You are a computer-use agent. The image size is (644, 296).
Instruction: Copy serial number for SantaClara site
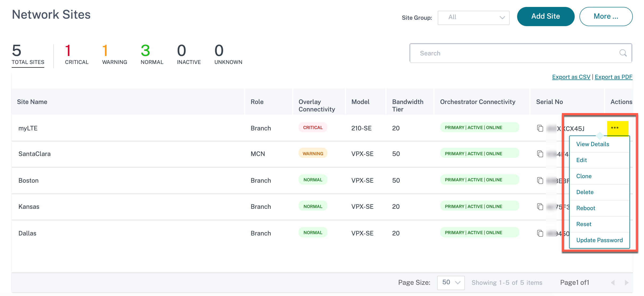[x=540, y=154]
